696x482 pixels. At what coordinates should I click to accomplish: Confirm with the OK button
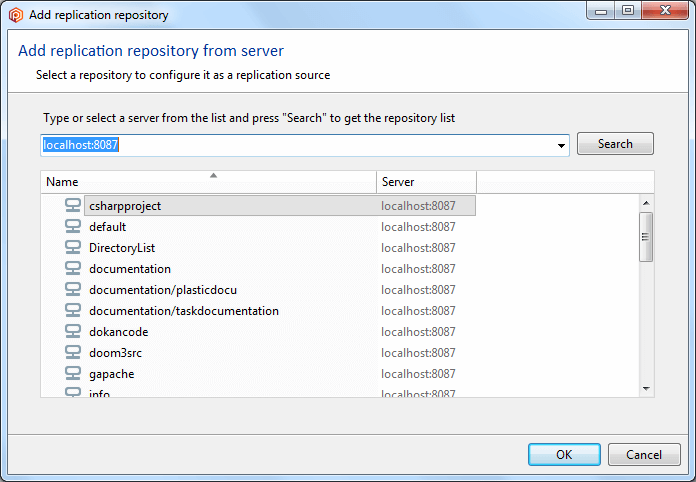tap(564, 454)
